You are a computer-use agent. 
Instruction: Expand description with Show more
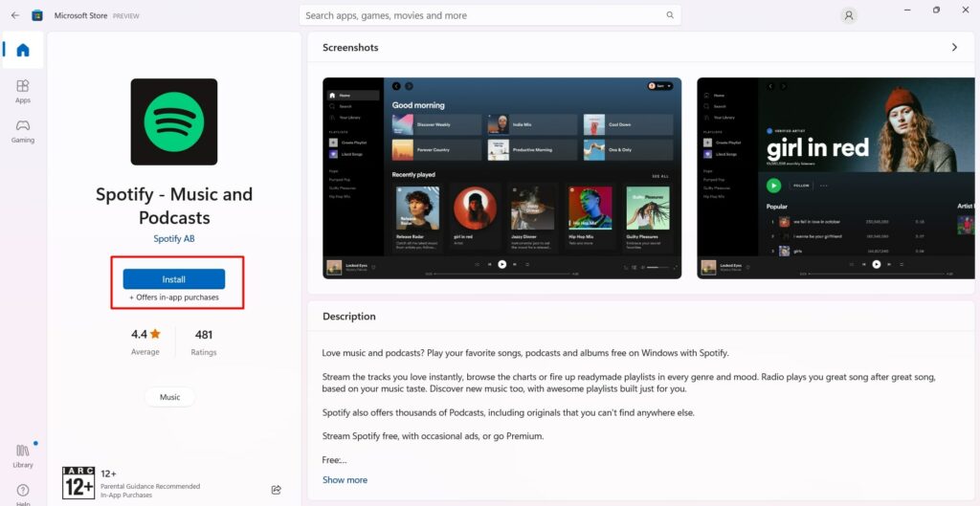(x=345, y=480)
